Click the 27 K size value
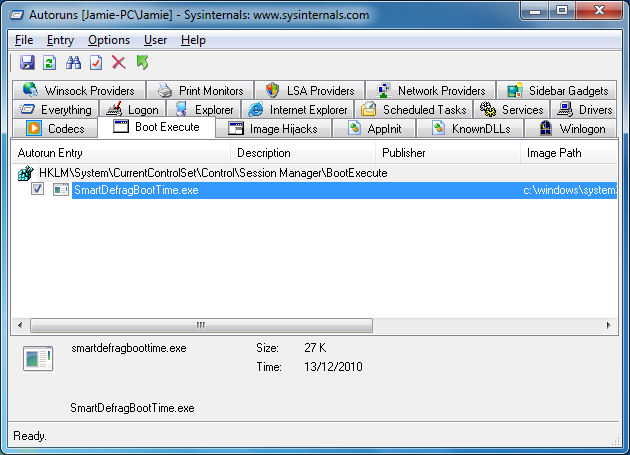The width and height of the screenshot is (630, 455). pos(315,348)
